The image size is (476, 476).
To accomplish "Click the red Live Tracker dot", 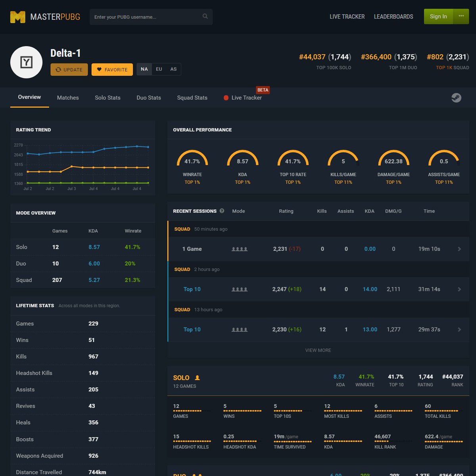I will click(x=226, y=98).
